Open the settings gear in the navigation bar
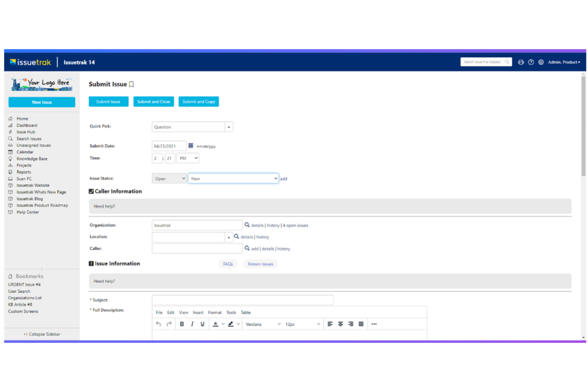The image size is (588, 392). pyautogui.click(x=541, y=62)
